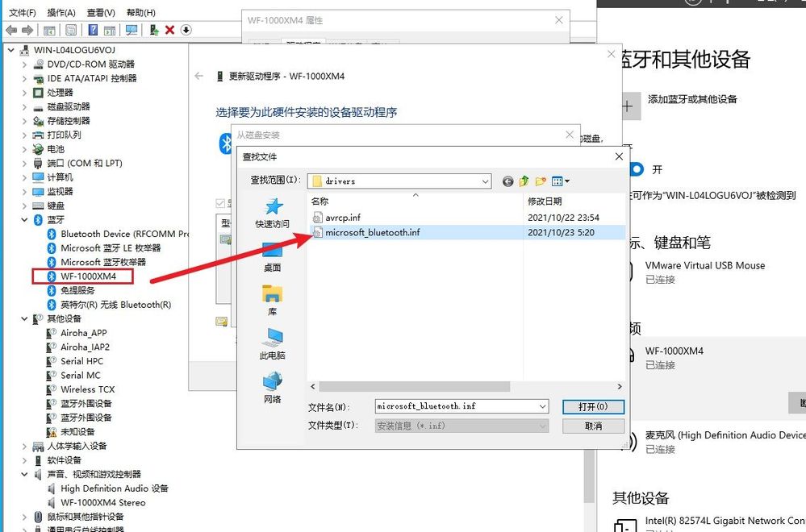Collapse the 蓝牙 category
Viewport: 806px width, 532px height.
click(24, 220)
